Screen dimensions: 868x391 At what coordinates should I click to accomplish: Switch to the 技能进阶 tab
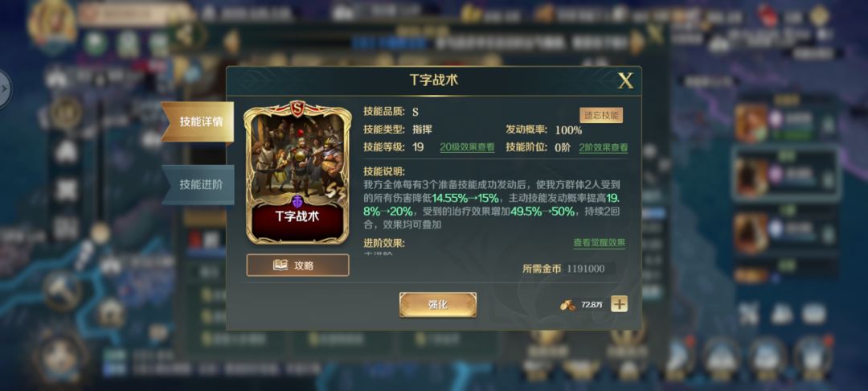[x=199, y=184]
